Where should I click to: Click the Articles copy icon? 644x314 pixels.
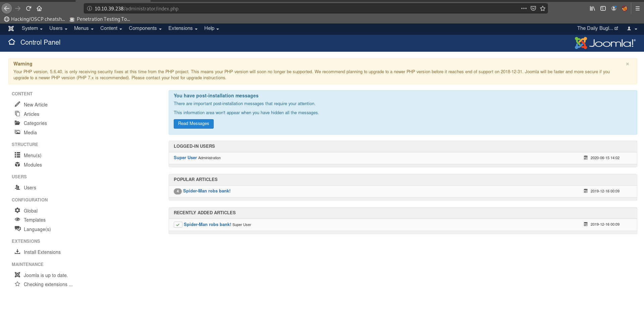point(17,114)
